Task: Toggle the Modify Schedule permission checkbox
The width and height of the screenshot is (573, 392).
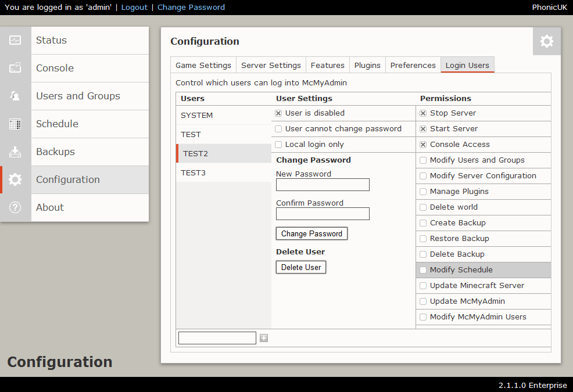Action: pos(423,270)
